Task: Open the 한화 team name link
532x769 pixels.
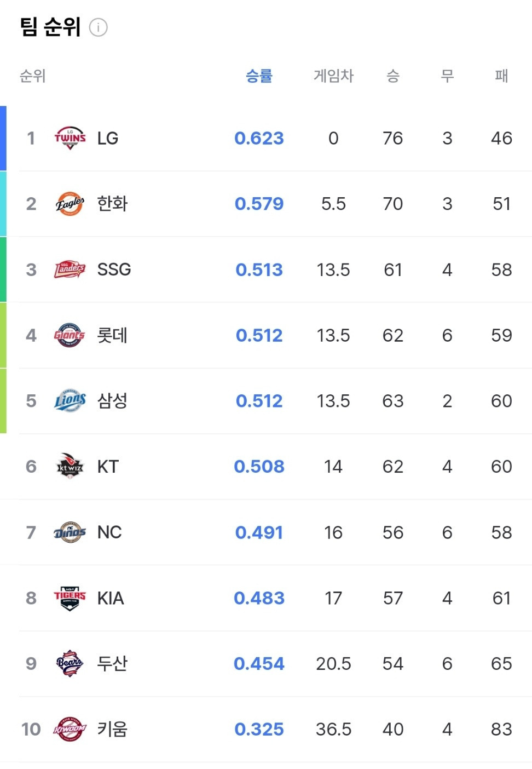Action: (x=112, y=204)
